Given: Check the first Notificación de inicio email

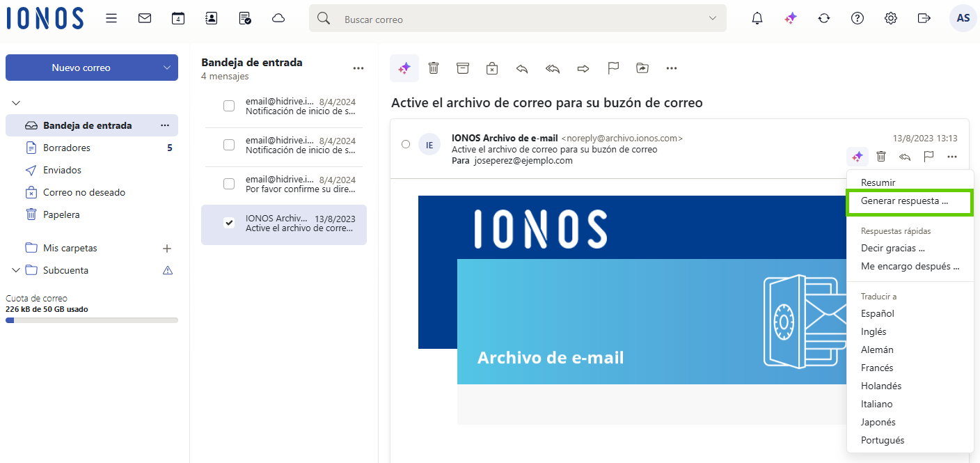Looking at the screenshot, I should tap(229, 106).
